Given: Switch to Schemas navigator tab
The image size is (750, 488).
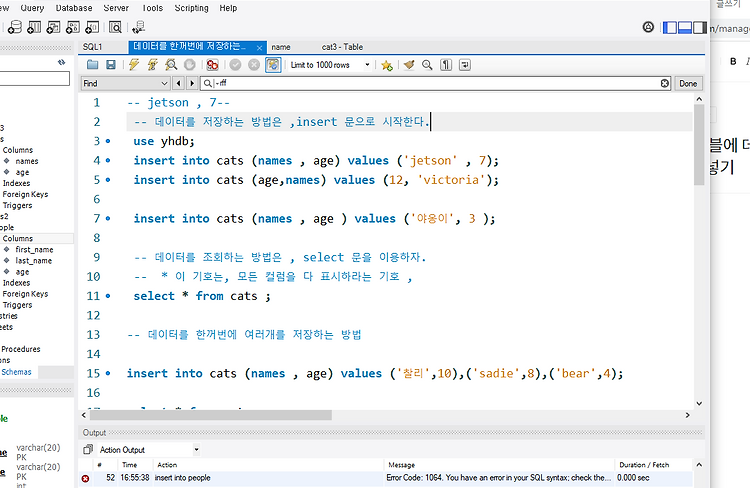Looking at the screenshot, I should pyautogui.click(x=16, y=372).
